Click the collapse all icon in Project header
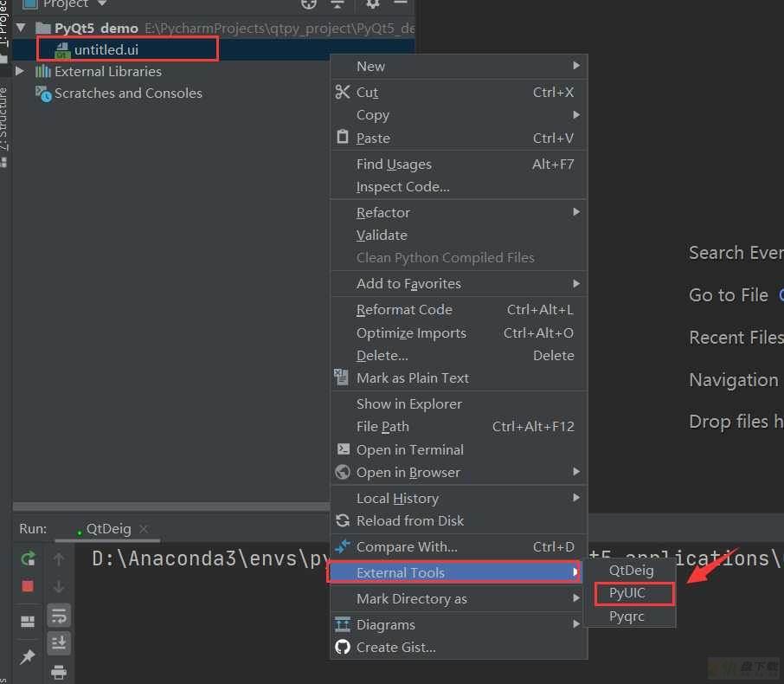The width and height of the screenshot is (784, 684). 337,4
